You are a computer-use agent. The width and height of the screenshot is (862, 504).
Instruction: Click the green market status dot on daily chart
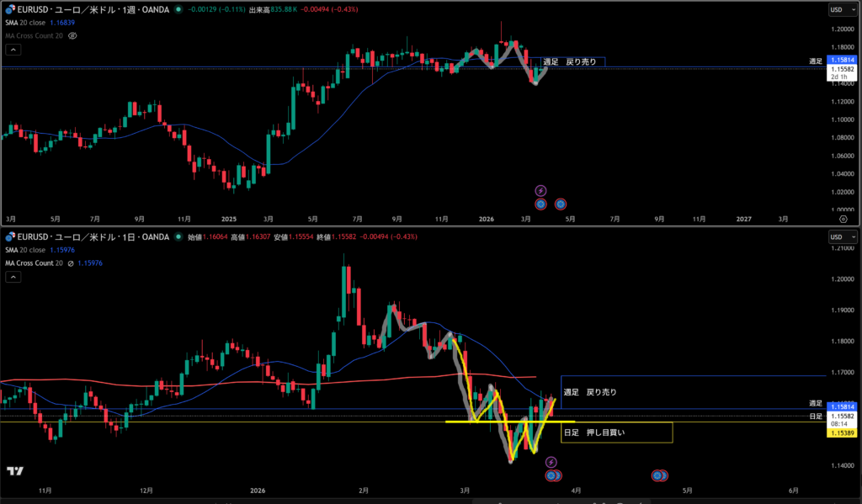pyautogui.click(x=180, y=238)
